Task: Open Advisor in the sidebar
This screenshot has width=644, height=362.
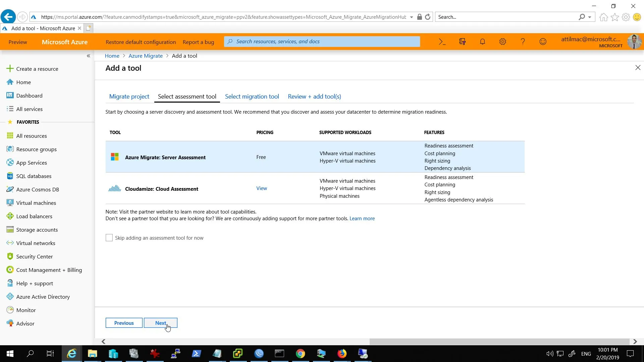Action: 25,323
